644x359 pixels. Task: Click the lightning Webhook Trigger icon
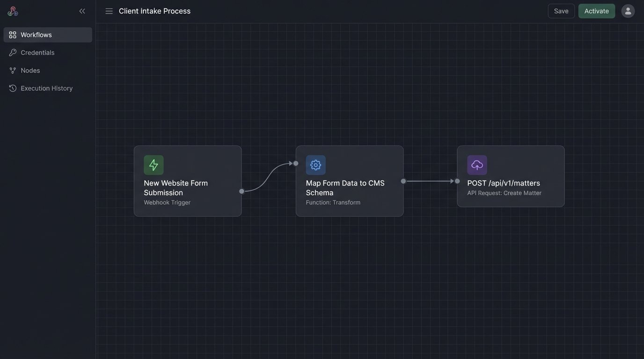tap(154, 165)
